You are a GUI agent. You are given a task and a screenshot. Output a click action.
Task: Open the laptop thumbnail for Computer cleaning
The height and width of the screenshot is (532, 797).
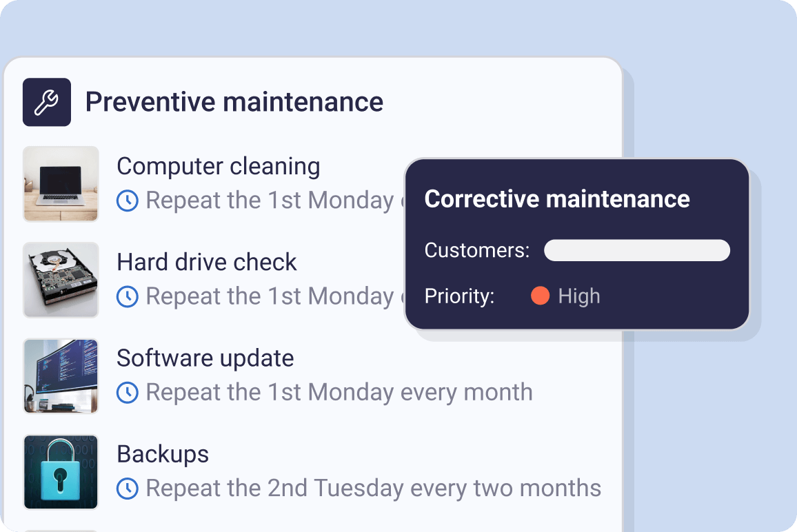pyautogui.click(x=61, y=183)
